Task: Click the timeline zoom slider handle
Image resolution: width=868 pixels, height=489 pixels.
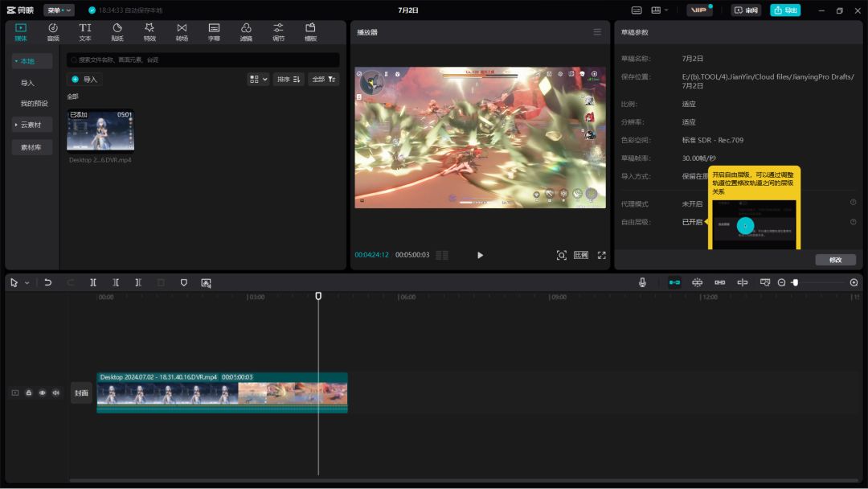Action: pyautogui.click(x=795, y=282)
